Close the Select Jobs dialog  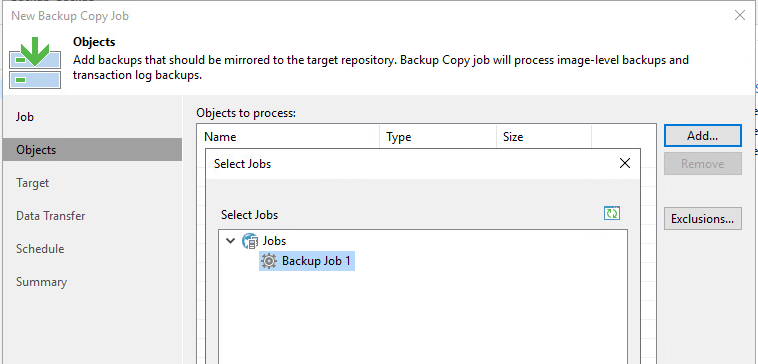click(625, 163)
